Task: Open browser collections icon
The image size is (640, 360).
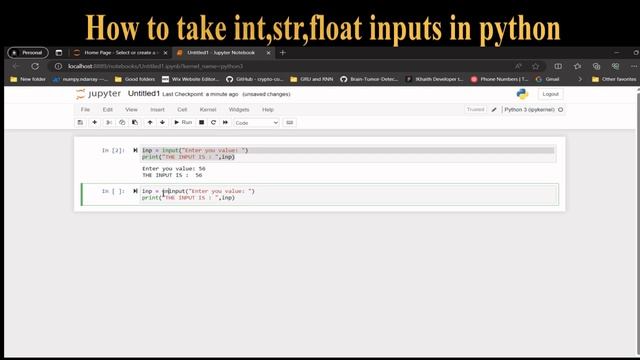Action: tap(596, 66)
